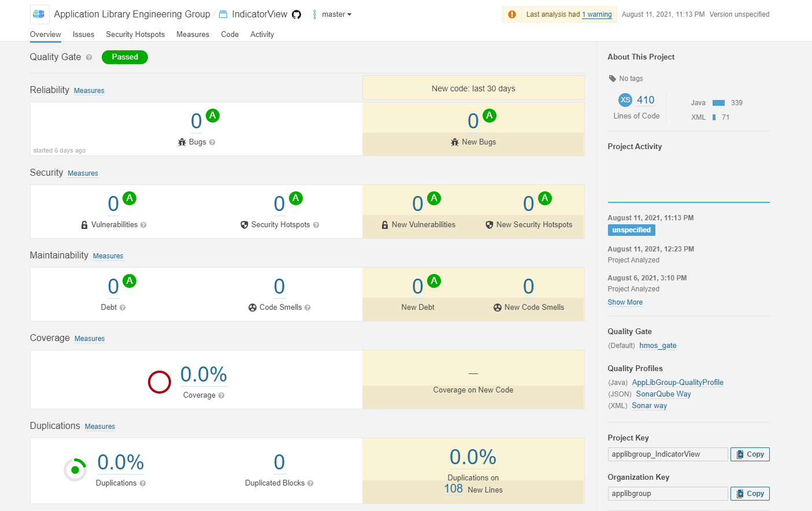The width and height of the screenshot is (812, 511).
Task: Click the green duplications rating indicator
Action: pos(75,470)
